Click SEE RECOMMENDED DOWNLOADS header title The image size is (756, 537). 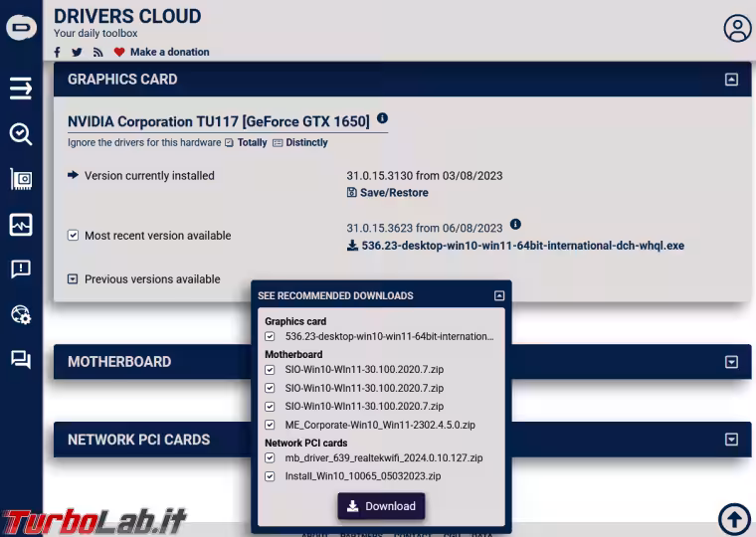(335, 296)
